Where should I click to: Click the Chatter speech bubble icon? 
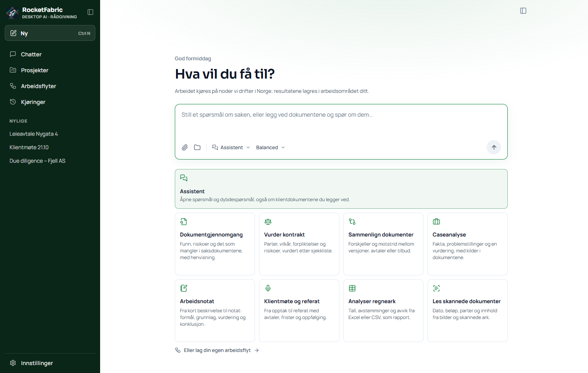(13, 54)
